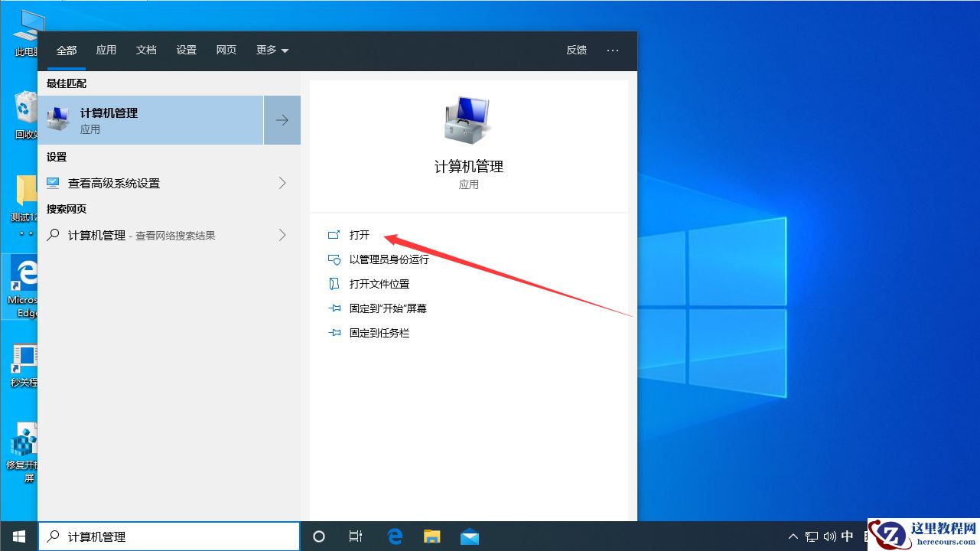
Task: Expand the 查看高级系统设置 result arrow
Action: pyautogui.click(x=282, y=183)
